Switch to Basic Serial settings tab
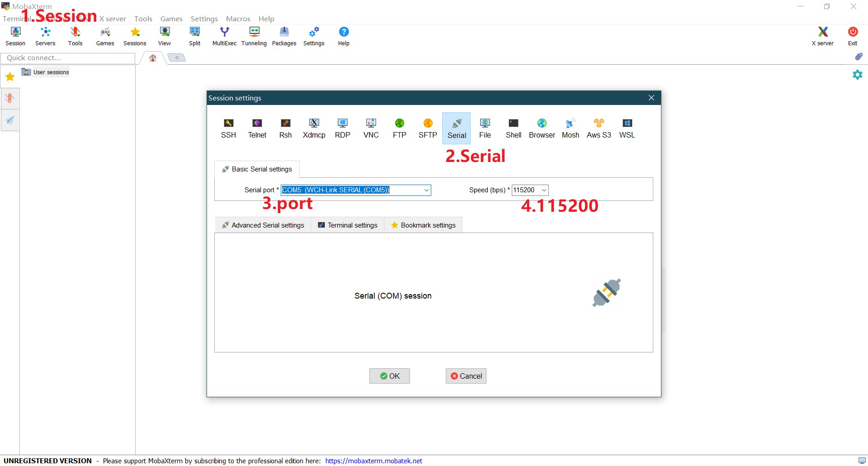Viewport: 868px width, 466px height. click(257, 169)
